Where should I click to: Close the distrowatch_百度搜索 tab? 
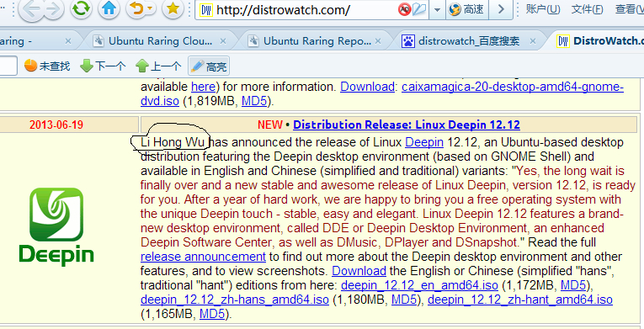[533, 41]
